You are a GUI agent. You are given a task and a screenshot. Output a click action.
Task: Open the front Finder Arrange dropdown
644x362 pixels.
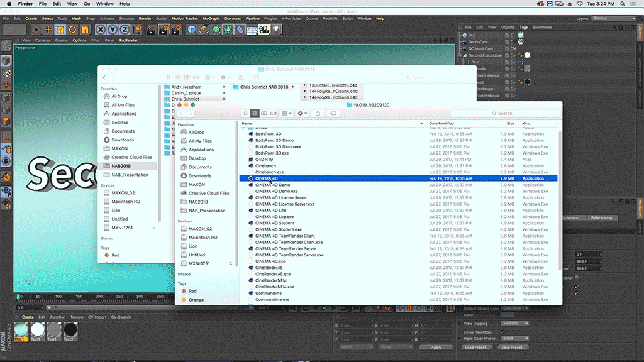click(x=287, y=113)
